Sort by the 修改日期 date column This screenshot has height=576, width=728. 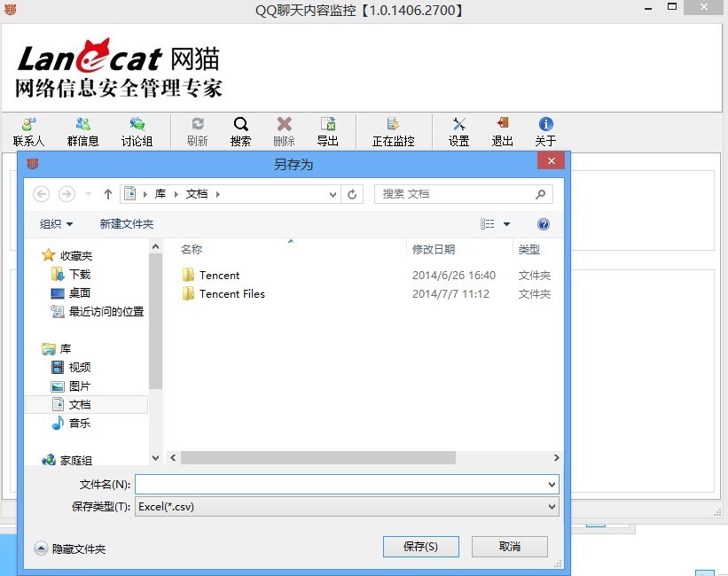pos(434,250)
